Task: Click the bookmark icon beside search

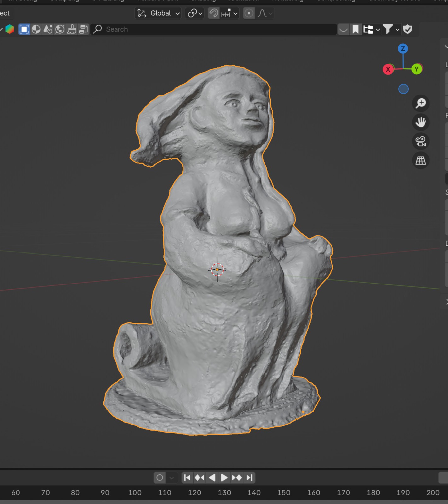Action: click(355, 29)
